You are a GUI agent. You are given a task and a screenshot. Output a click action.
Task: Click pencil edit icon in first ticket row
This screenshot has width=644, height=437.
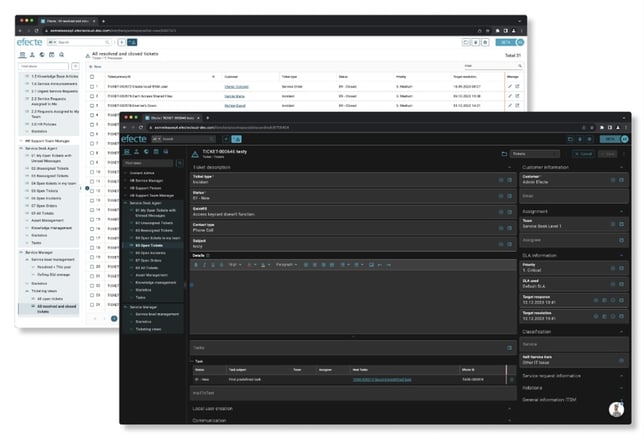click(510, 87)
